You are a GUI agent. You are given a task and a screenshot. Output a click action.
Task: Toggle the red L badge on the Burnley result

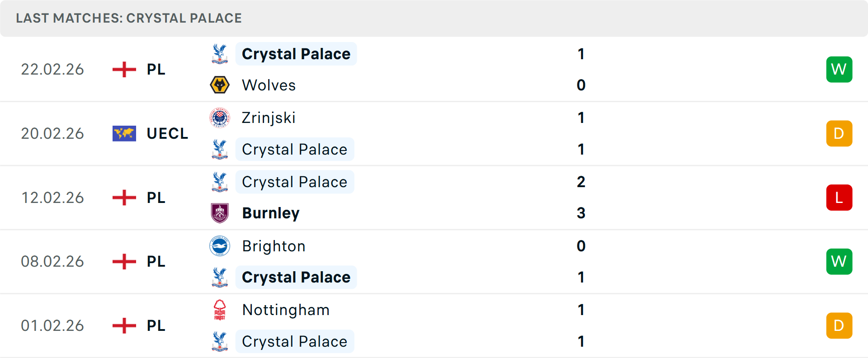pos(839,198)
